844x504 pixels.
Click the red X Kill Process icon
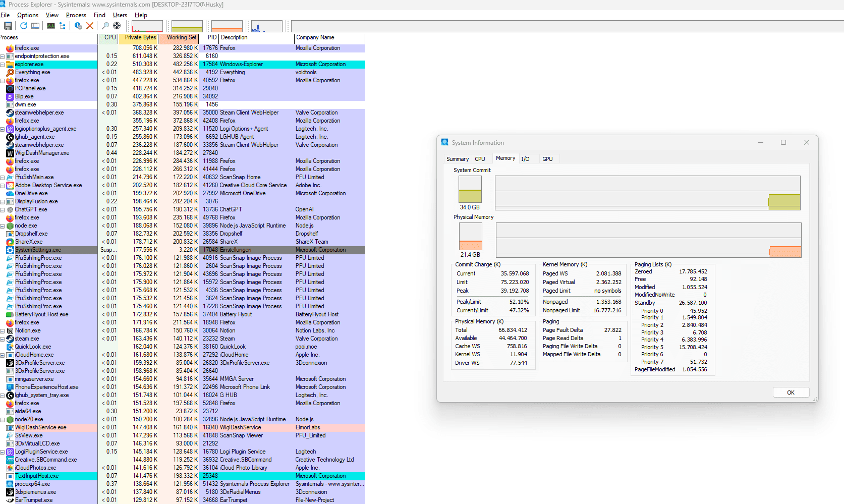point(90,26)
